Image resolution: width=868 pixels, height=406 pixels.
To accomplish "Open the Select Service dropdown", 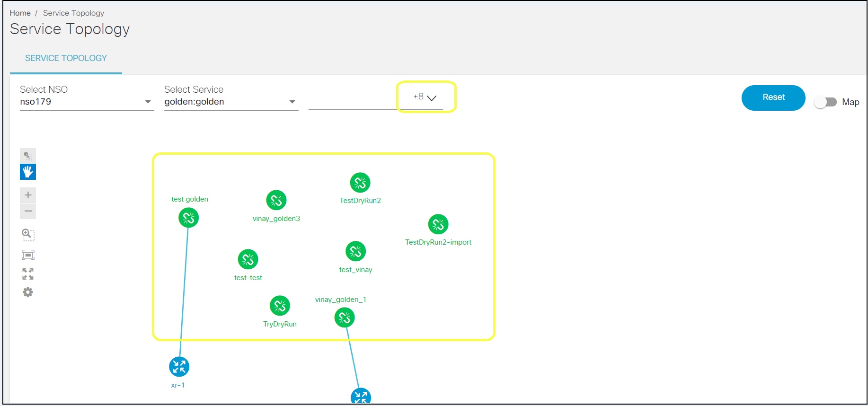I will click(231, 102).
